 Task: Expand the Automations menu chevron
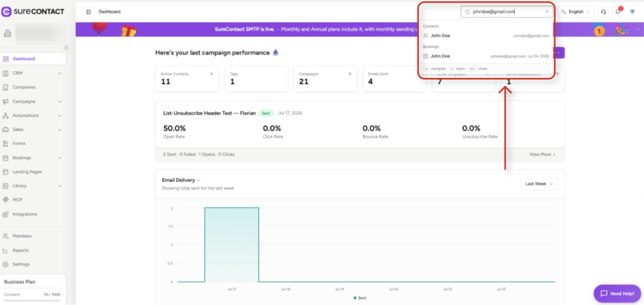click(59, 115)
